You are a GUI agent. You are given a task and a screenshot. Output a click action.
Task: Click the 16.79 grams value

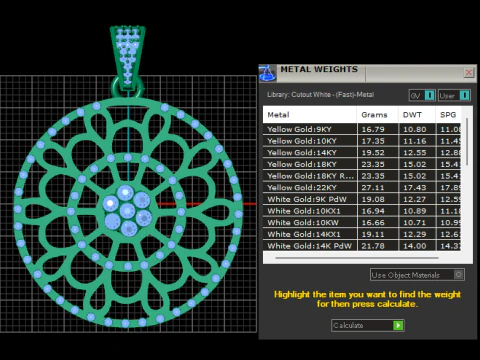pyautogui.click(x=373, y=129)
